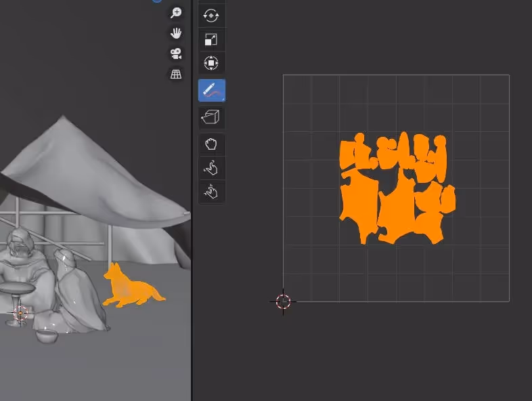
Task: Click the 3D cursor in the viewport
Action: (x=20, y=313)
